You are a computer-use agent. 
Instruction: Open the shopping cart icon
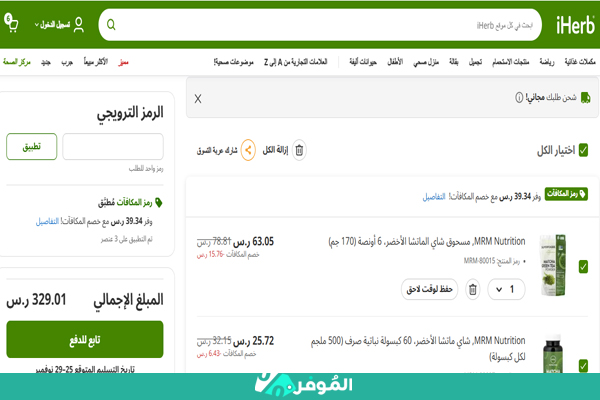[11, 24]
